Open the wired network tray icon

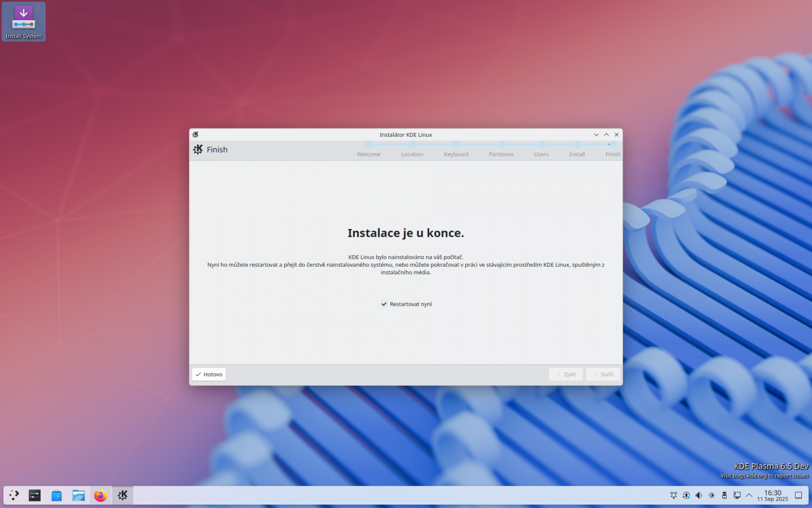[737, 495]
